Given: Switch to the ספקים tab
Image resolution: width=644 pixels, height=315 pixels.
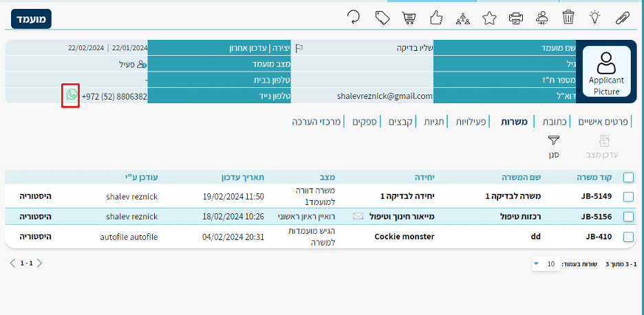Looking at the screenshot, I should [365, 122].
